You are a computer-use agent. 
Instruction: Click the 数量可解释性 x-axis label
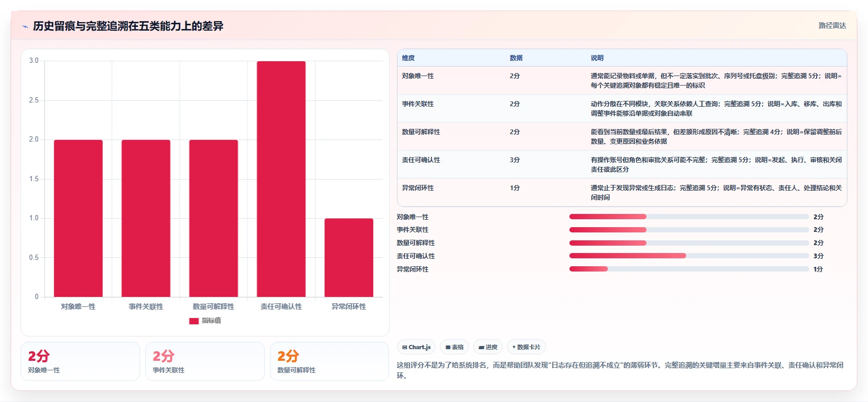point(214,306)
